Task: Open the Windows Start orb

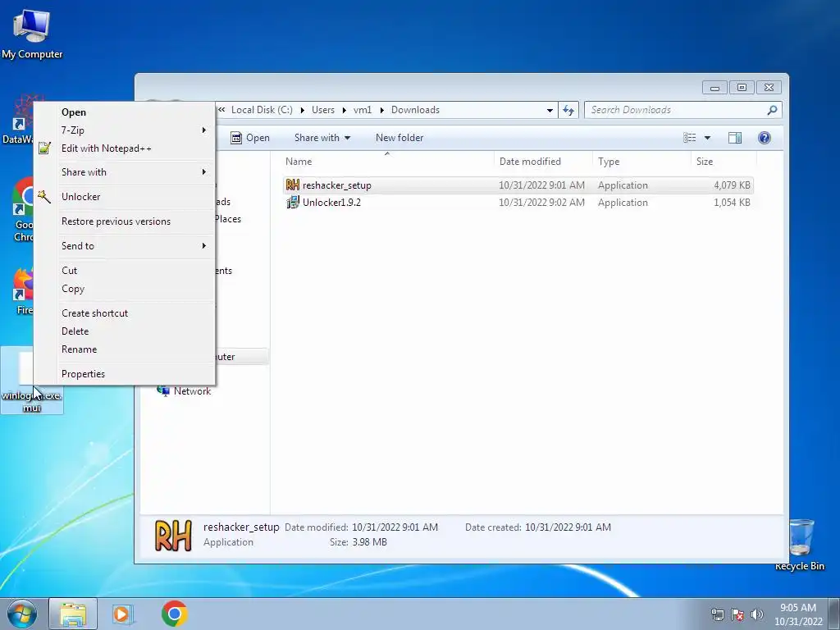Action: [22, 614]
